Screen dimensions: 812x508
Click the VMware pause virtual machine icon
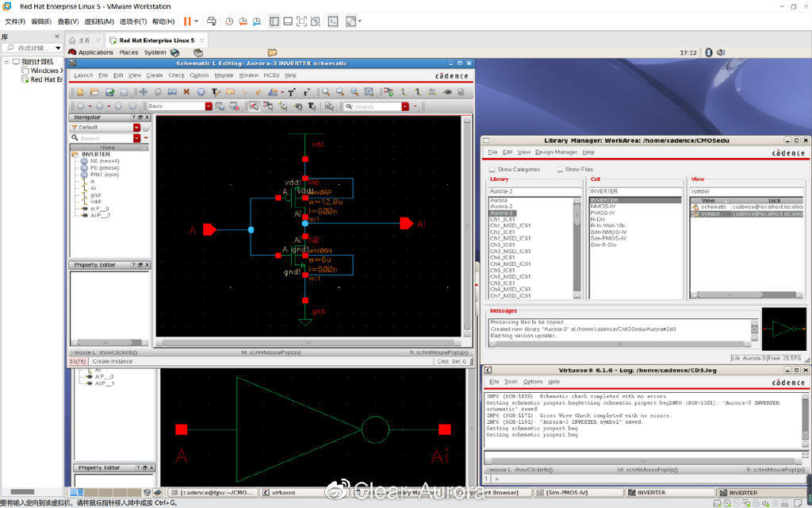pos(188,21)
